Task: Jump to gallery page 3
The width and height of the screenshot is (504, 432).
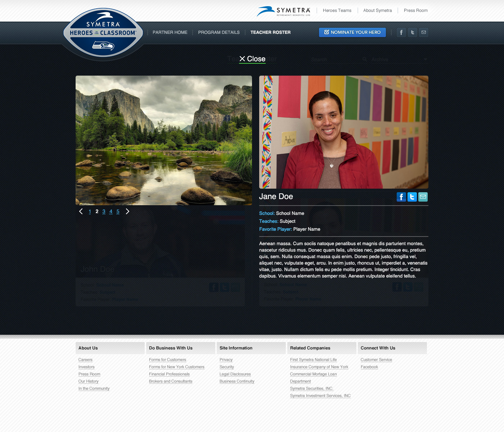Action: 104,212
